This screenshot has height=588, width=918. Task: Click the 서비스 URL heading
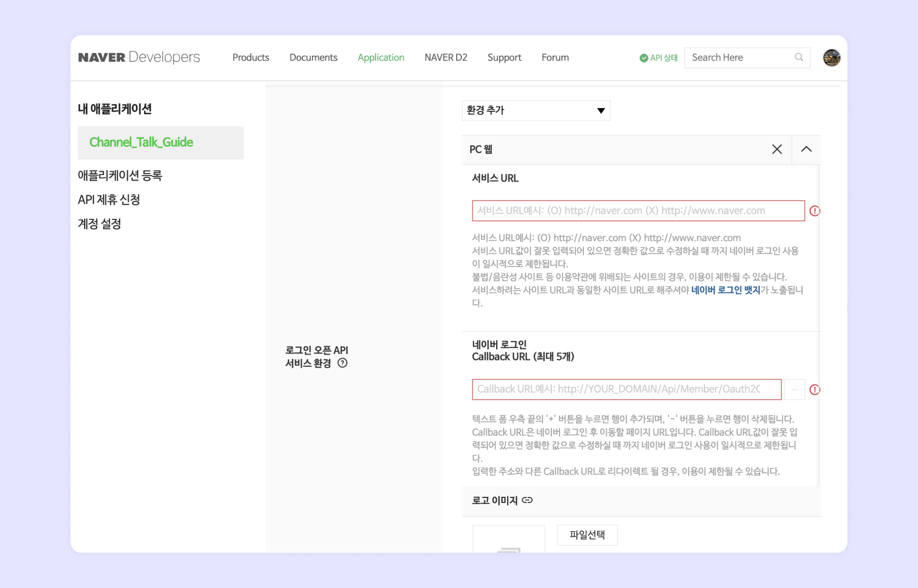point(495,178)
